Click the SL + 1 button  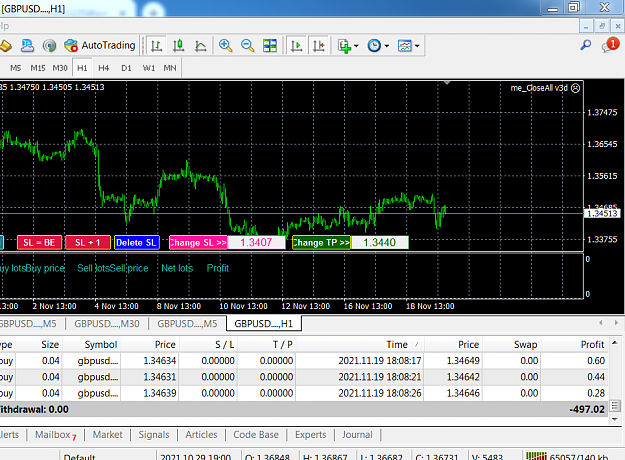pos(88,242)
